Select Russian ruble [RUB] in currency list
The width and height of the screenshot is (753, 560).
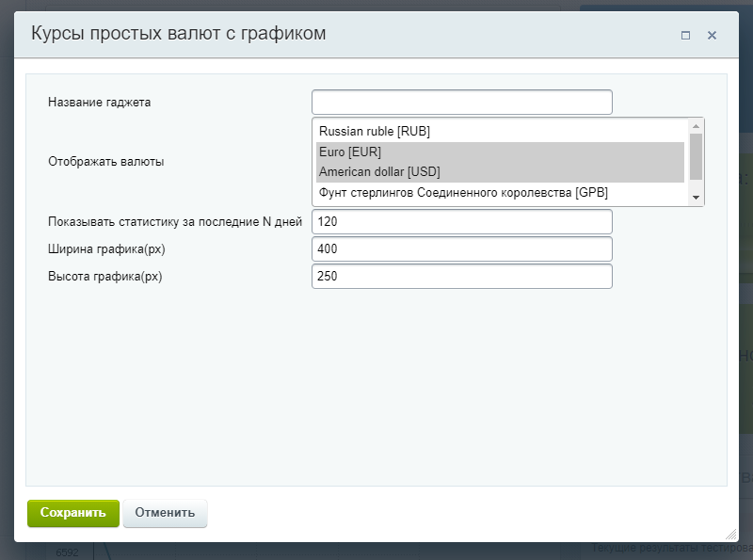pos(500,131)
